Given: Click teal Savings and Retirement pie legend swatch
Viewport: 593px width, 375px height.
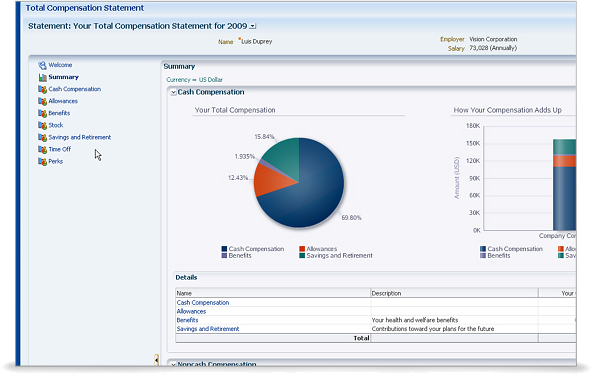Looking at the screenshot, I should (302, 256).
